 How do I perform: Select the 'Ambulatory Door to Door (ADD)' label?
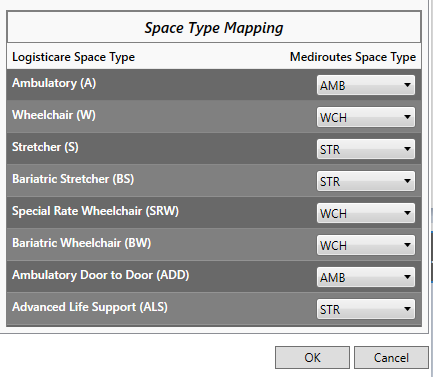click(x=101, y=275)
